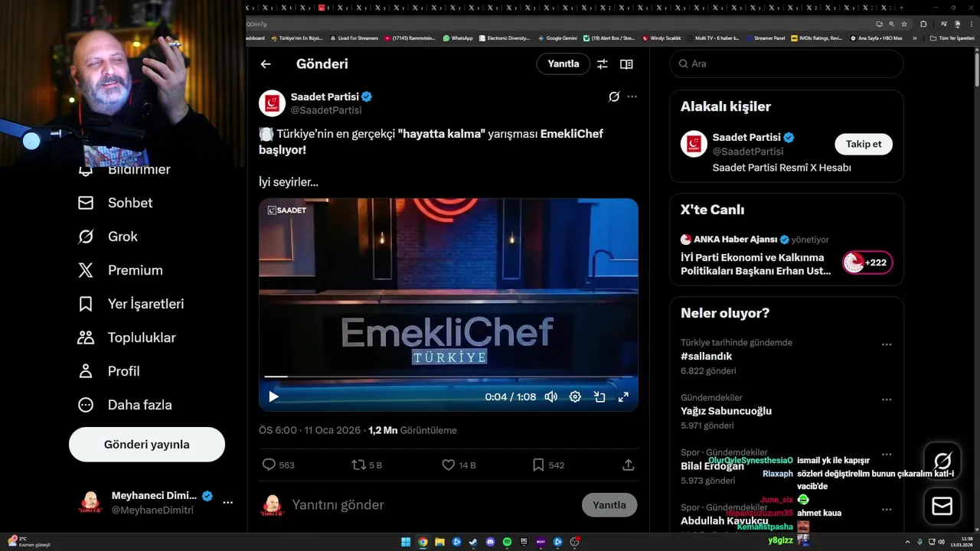
Task: Click the Windows Start button
Action: pos(406,542)
